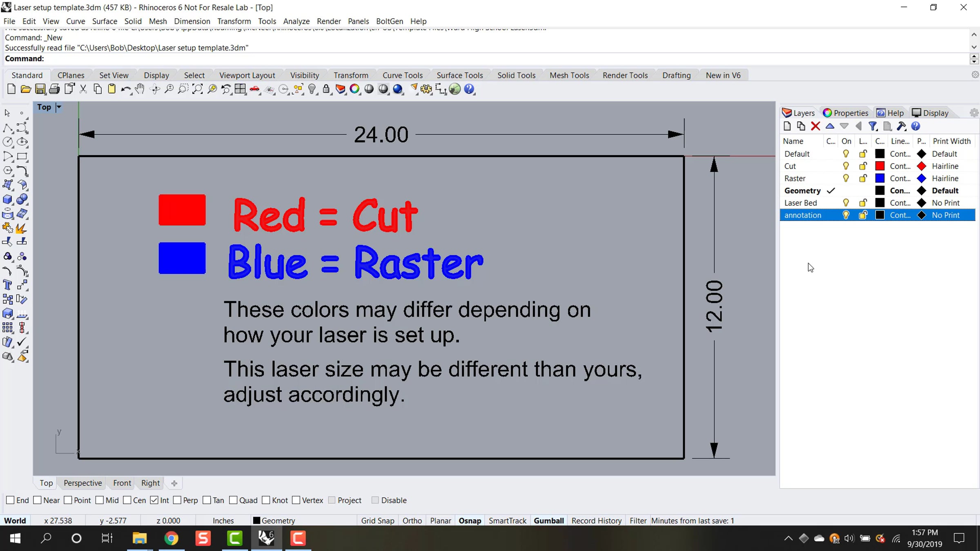Delete layer with the red X icon
Image resolution: width=980 pixels, height=551 pixels.
click(815, 126)
